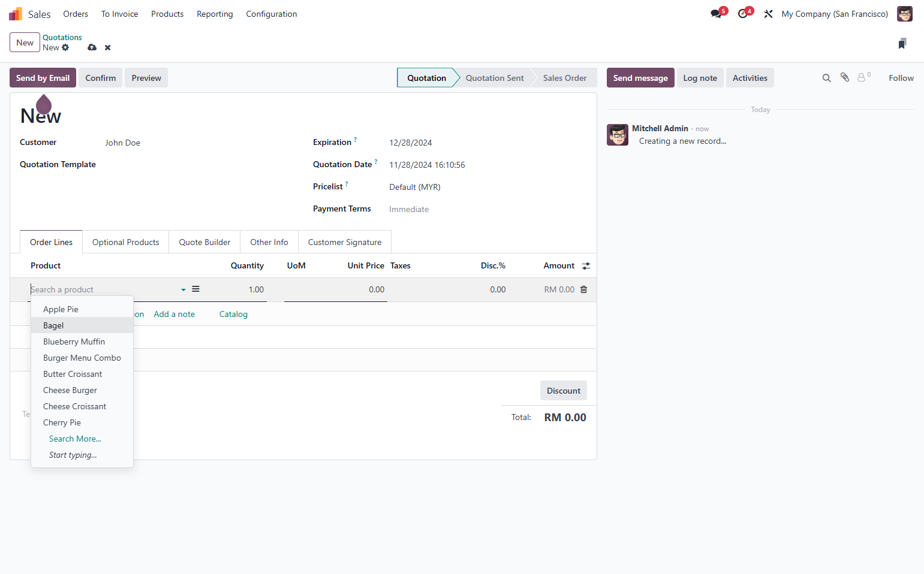Open the Sales app home icon
Viewport: 924px width, 574px height.
tap(16, 14)
